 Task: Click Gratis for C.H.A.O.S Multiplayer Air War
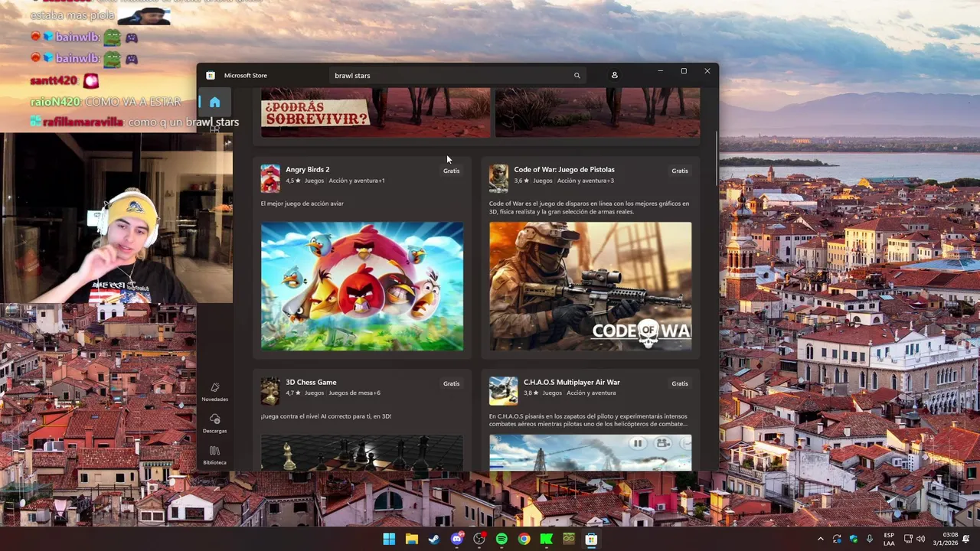(680, 383)
